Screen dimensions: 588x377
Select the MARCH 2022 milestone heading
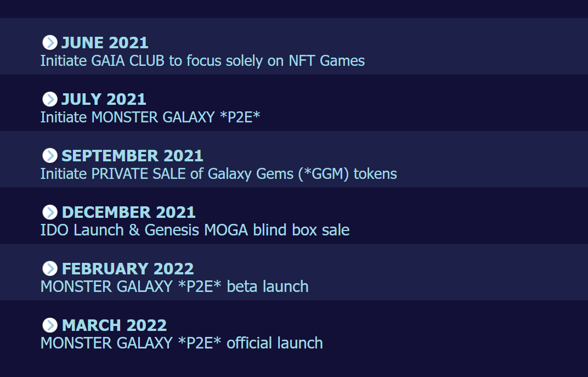click(x=114, y=325)
